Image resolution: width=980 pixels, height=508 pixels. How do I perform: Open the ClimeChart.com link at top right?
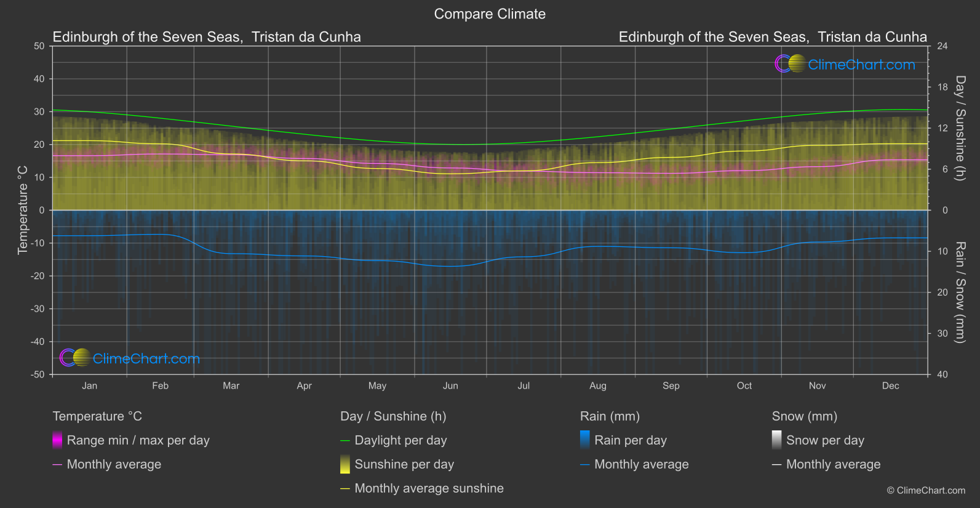pos(861,65)
